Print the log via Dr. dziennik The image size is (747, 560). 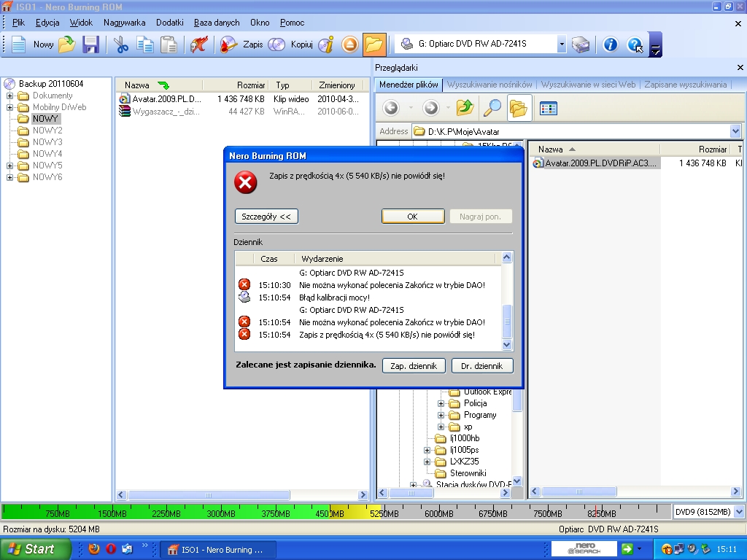[x=481, y=366]
